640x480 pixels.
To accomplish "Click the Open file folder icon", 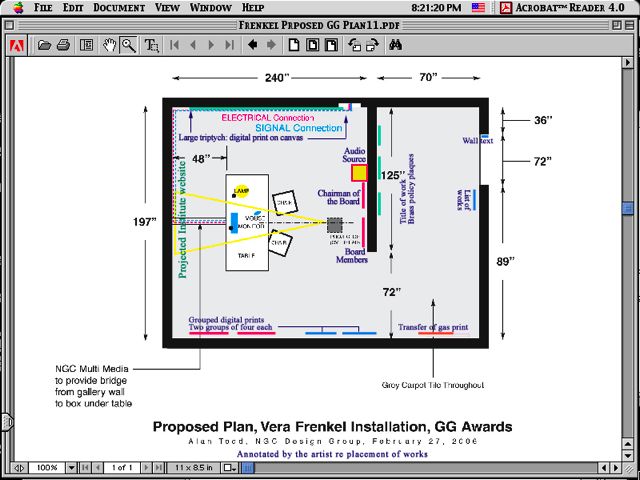I will pyautogui.click(x=44, y=45).
